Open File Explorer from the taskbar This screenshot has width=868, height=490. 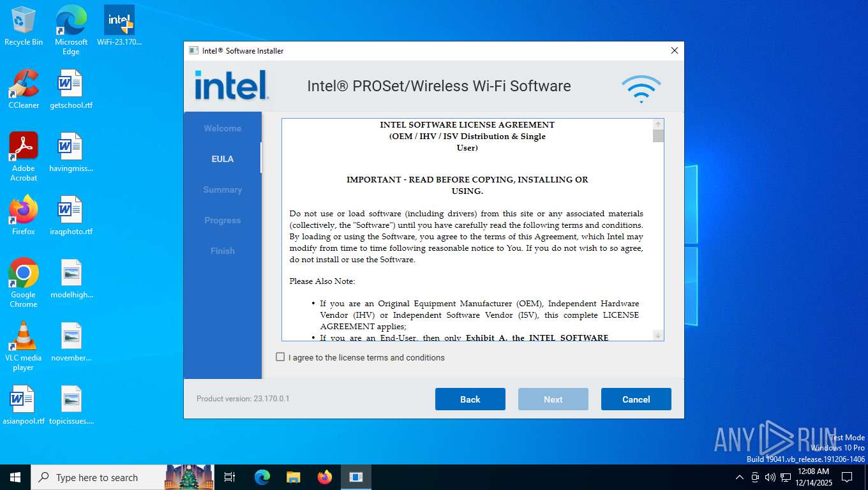coord(293,477)
